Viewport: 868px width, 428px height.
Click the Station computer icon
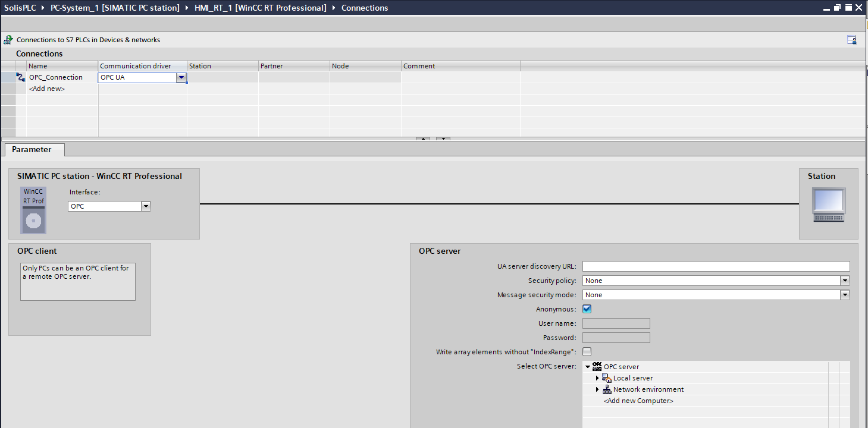[x=829, y=205]
